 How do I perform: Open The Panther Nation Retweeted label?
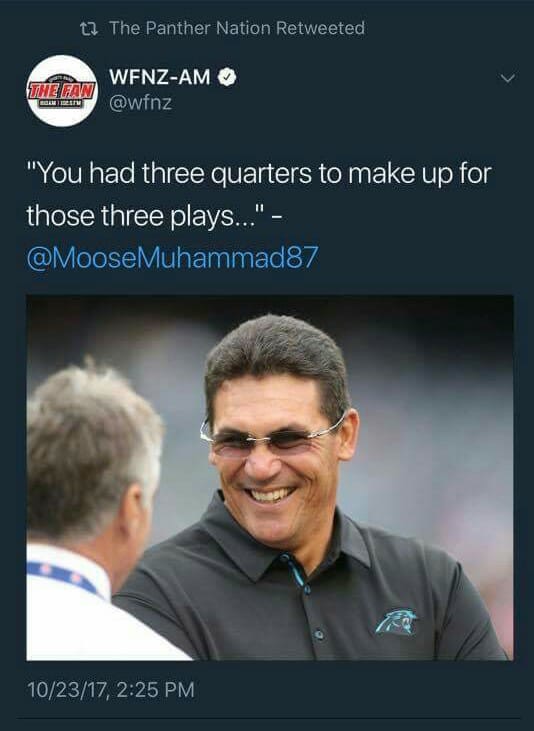click(237, 28)
